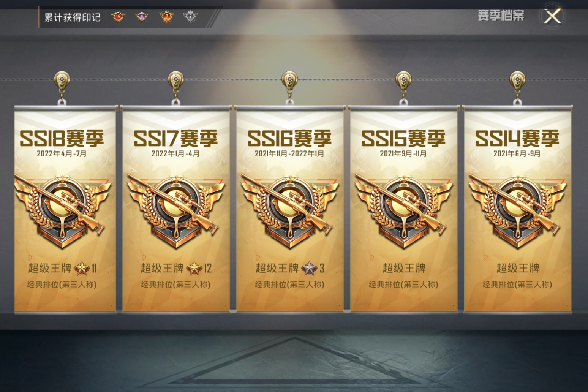Click the SS15 rifle rank emblem
The height and width of the screenshot is (392, 588).
(403, 211)
